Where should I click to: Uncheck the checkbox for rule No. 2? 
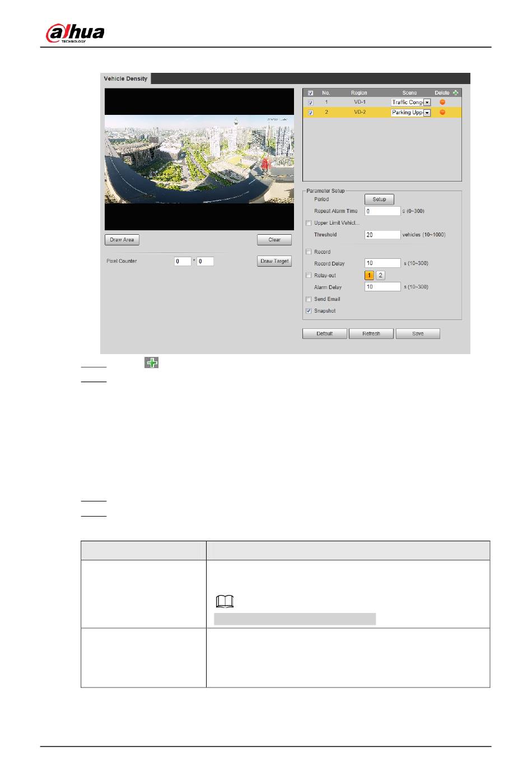coord(311,113)
